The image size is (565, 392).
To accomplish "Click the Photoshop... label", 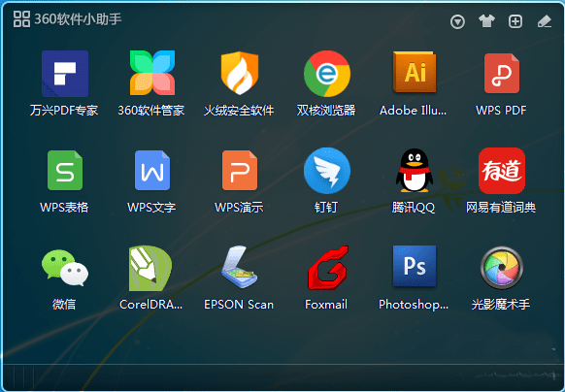I will [414, 305].
